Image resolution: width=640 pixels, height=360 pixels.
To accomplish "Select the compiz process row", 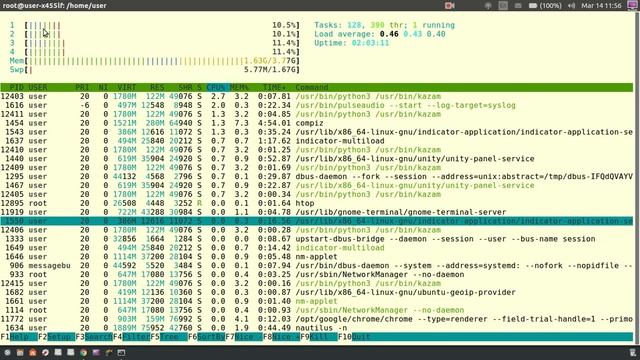I will coord(317,123).
